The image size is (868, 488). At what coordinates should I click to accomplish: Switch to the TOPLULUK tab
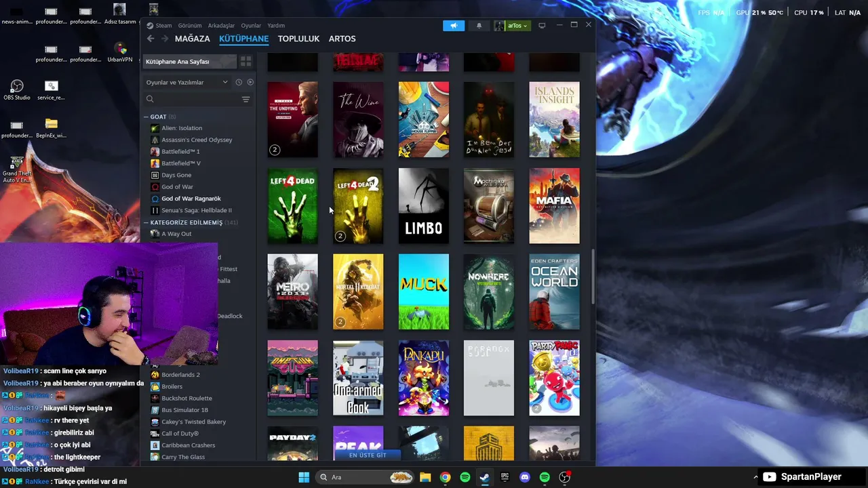coord(298,39)
